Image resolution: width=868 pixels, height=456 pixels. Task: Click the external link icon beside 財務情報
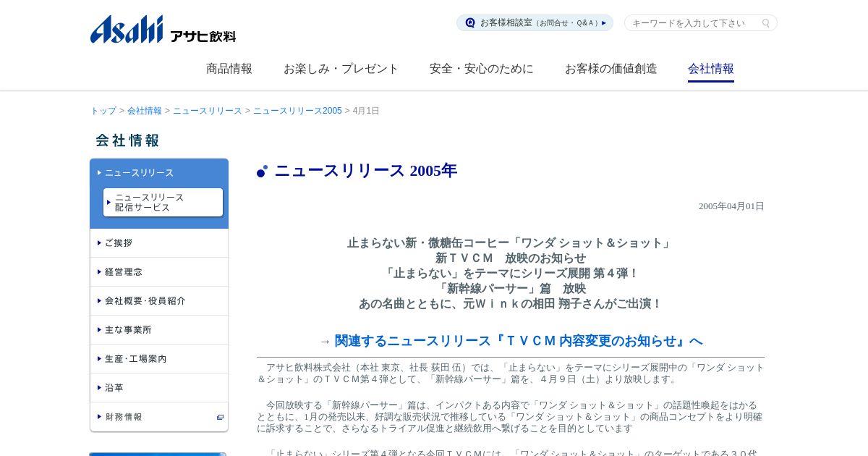click(220, 417)
